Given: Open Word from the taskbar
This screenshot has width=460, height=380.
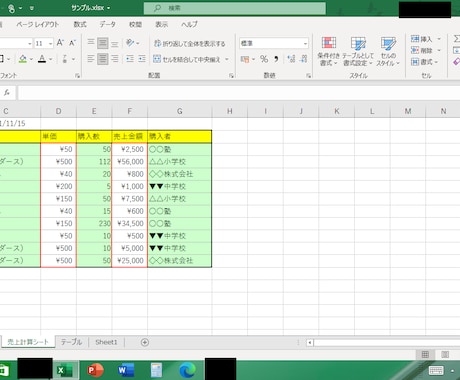Looking at the screenshot, I should click(126, 370).
